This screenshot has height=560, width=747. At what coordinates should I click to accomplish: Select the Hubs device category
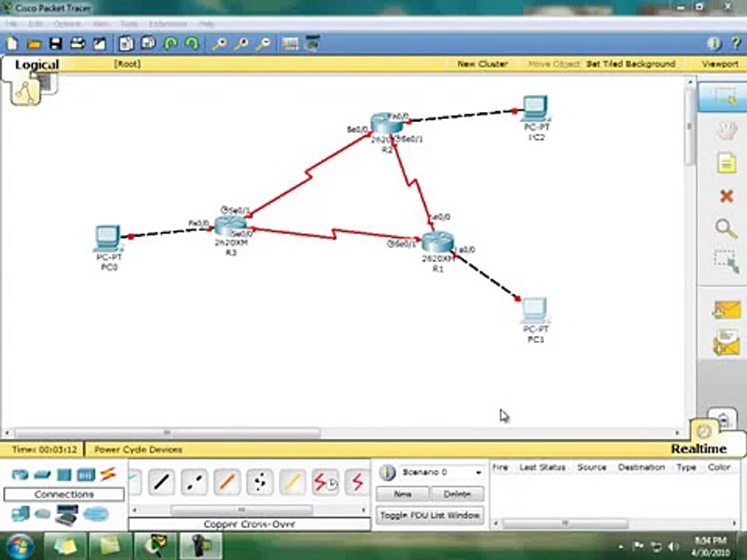pyautogui.click(x=64, y=474)
